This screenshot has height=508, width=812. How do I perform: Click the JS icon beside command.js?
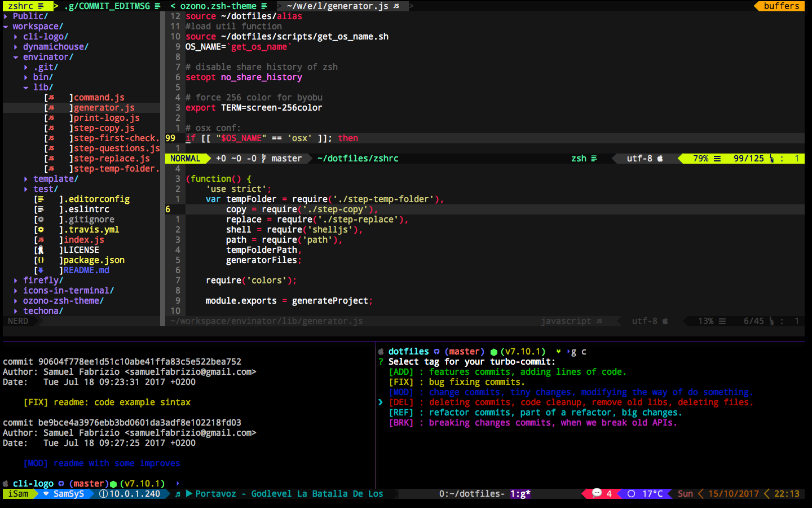pos(51,98)
